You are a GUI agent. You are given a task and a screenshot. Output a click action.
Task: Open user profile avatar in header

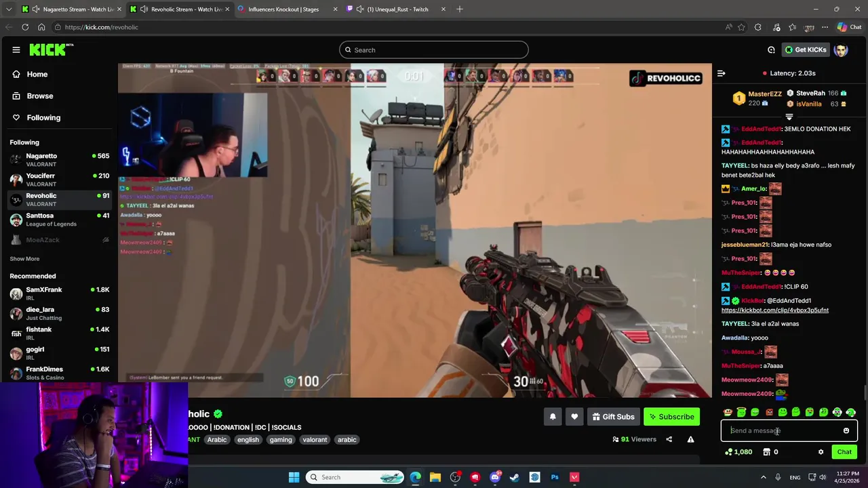(x=841, y=49)
